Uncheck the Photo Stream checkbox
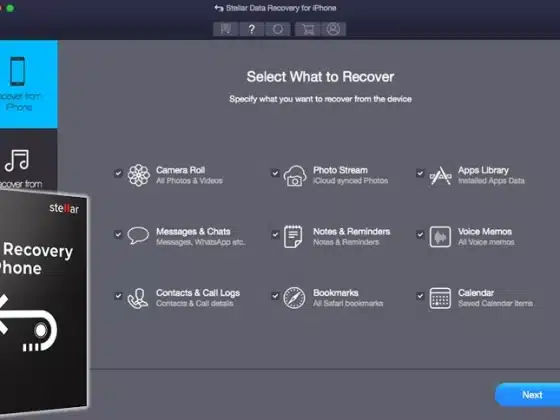 (x=275, y=173)
